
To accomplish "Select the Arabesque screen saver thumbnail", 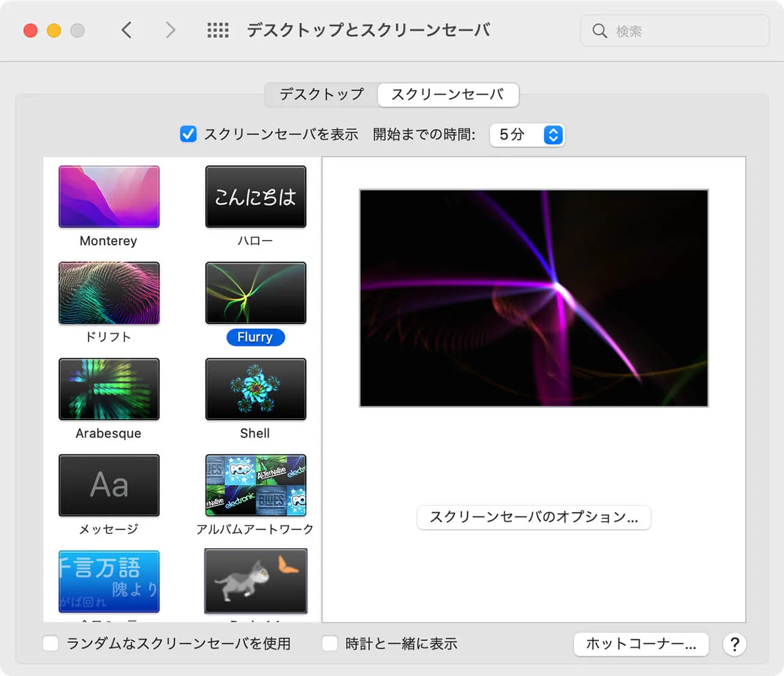I will (109, 389).
